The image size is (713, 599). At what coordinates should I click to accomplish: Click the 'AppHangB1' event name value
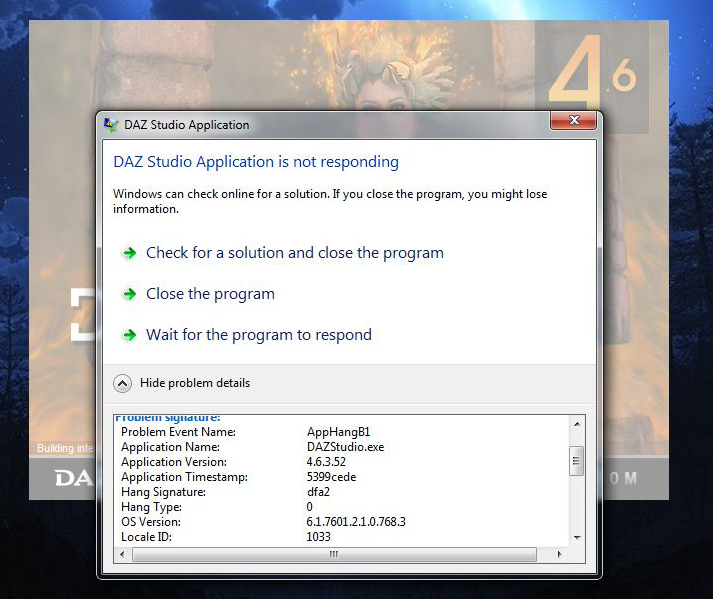click(338, 432)
